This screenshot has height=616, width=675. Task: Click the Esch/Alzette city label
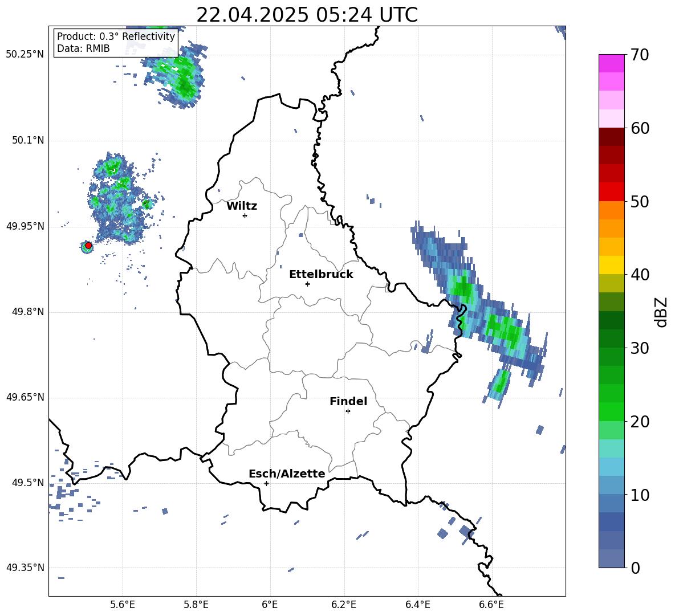287,474
